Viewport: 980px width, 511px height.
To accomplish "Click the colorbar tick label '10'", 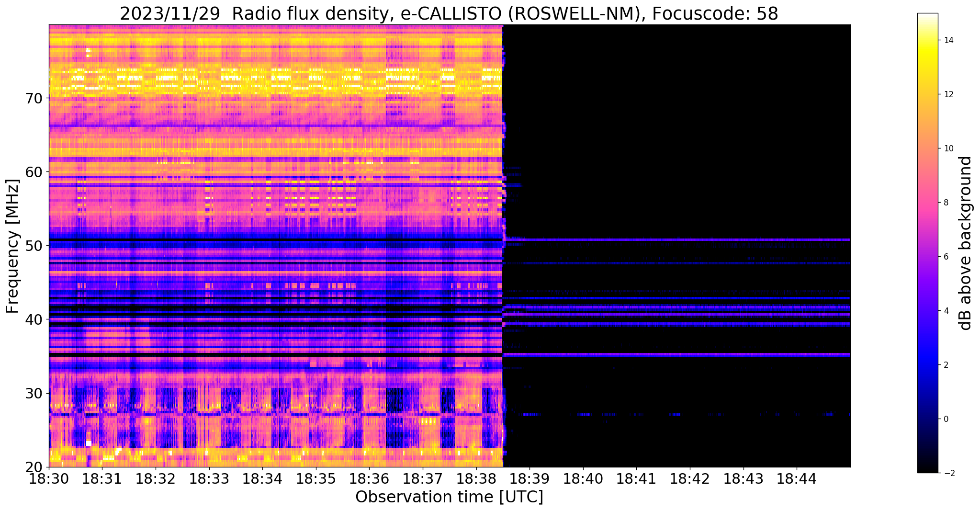I will click(948, 148).
